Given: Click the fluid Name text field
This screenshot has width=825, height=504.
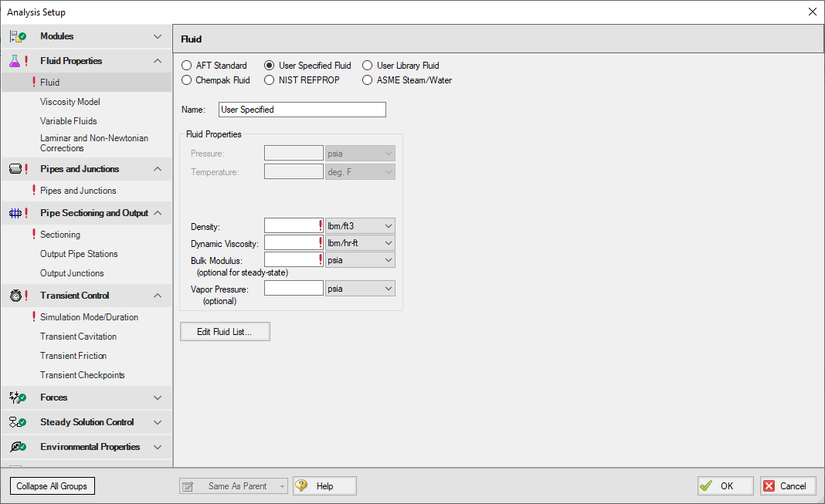Looking at the screenshot, I should (302, 110).
